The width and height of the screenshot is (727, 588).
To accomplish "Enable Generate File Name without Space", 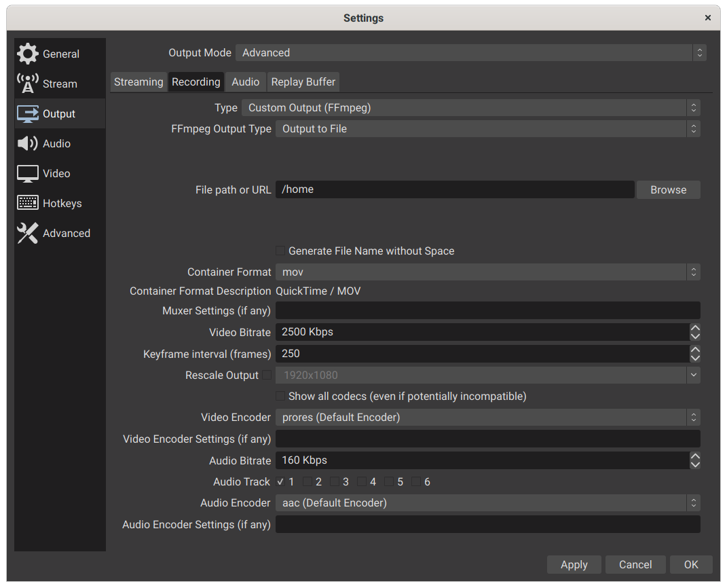I will (x=280, y=251).
